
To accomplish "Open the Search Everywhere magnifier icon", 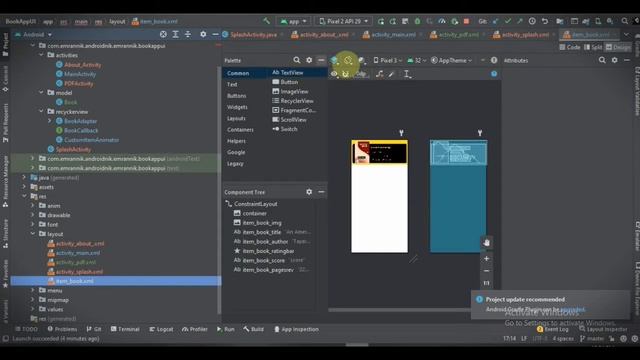I will pos(624,21).
